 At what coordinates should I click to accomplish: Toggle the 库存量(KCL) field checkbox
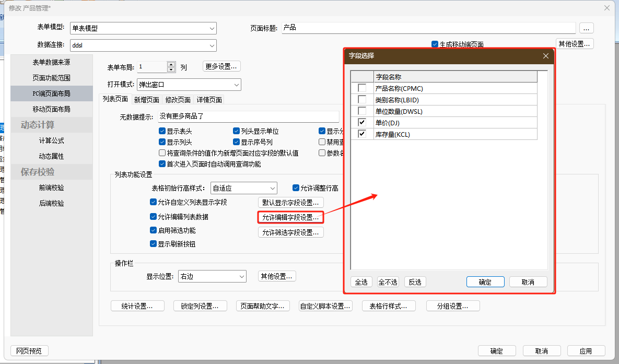361,134
